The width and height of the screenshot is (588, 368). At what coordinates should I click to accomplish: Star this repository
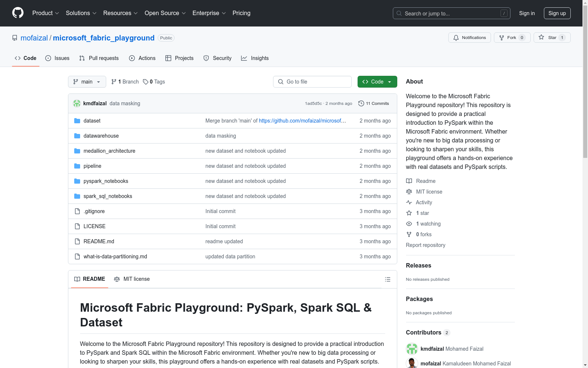pyautogui.click(x=552, y=38)
